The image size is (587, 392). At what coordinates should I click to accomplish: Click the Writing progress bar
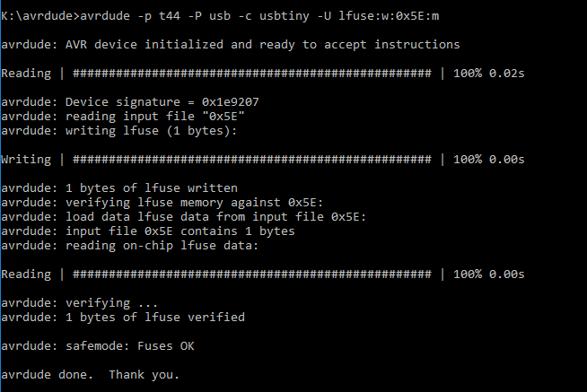coord(252,160)
